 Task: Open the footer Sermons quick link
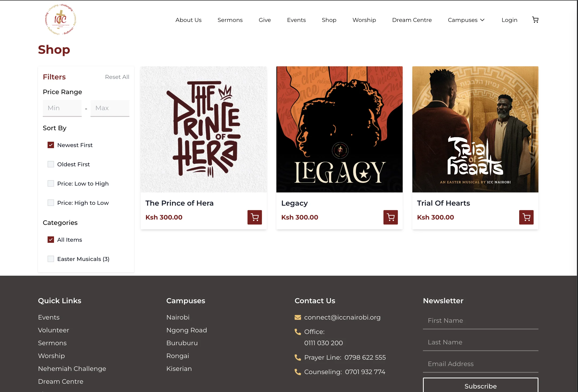tap(52, 343)
